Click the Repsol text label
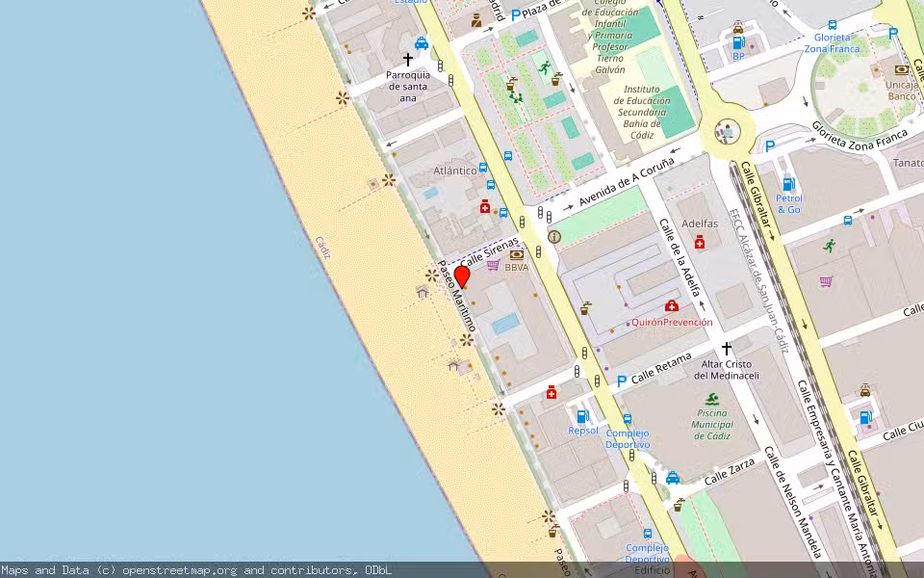The image size is (924, 578). point(583,431)
